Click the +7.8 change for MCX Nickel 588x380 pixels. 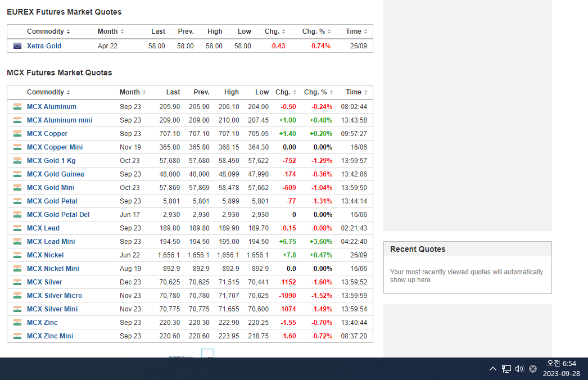click(x=289, y=255)
